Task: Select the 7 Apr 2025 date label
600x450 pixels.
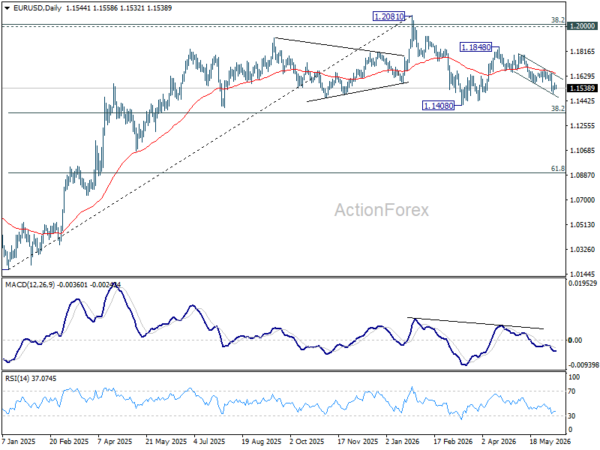Action: [x=115, y=442]
